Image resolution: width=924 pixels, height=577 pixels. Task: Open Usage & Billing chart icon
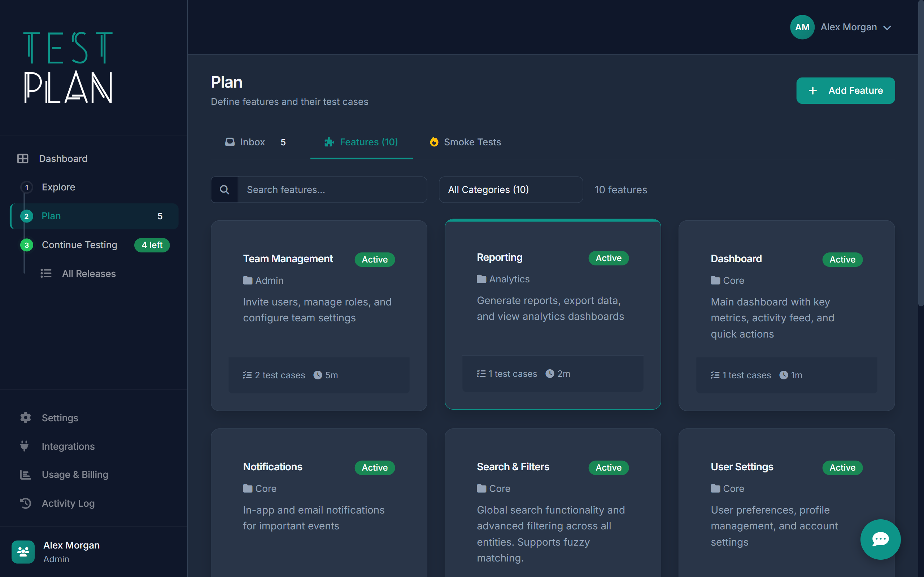[x=25, y=474]
